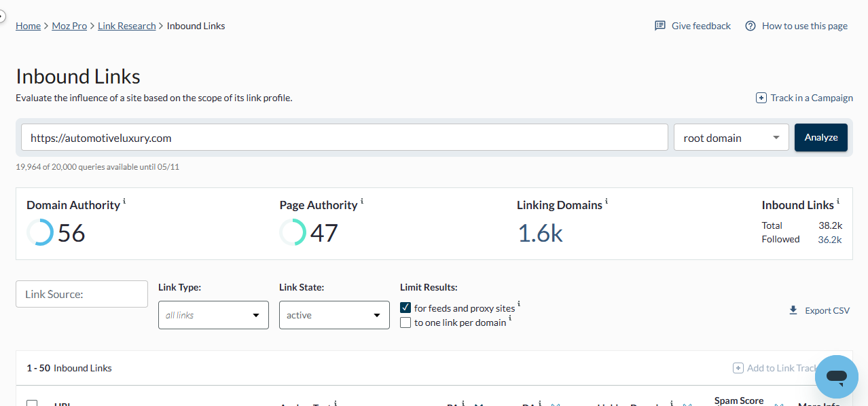Viewport: 868px width, 406px height.
Task: Open the Link Research breadcrumb link
Action: tap(127, 26)
